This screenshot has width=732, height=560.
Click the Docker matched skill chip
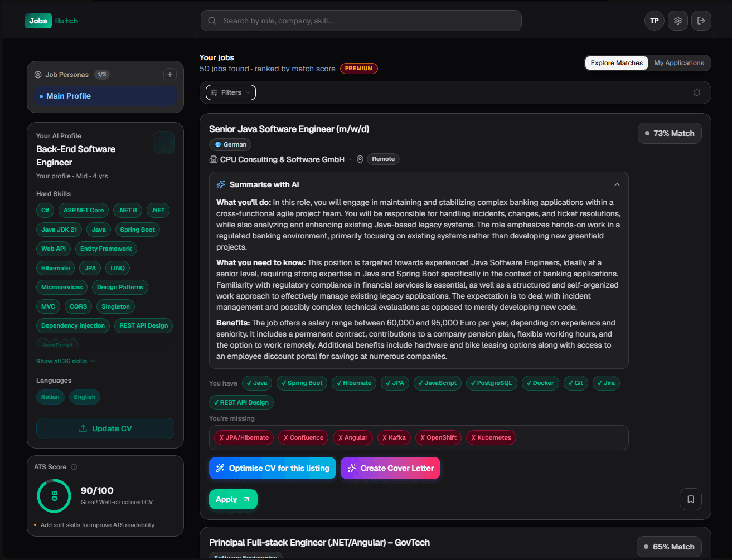pos(540,383)
